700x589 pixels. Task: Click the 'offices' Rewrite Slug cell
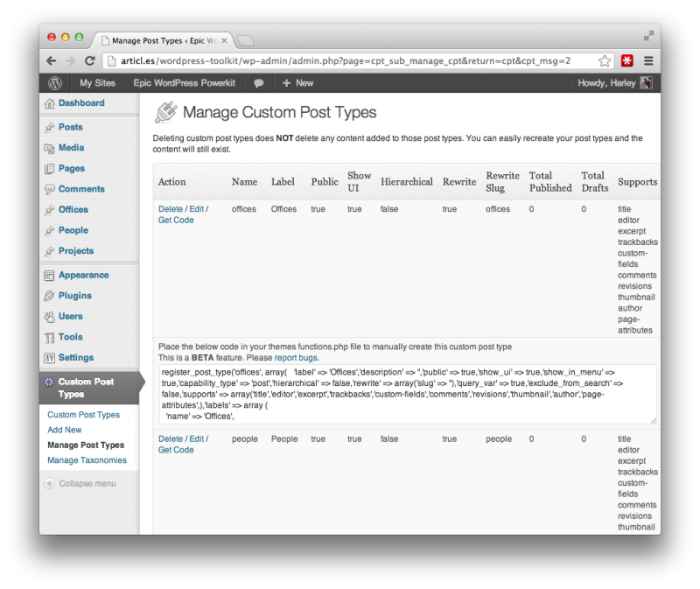[x=498, y=209]
